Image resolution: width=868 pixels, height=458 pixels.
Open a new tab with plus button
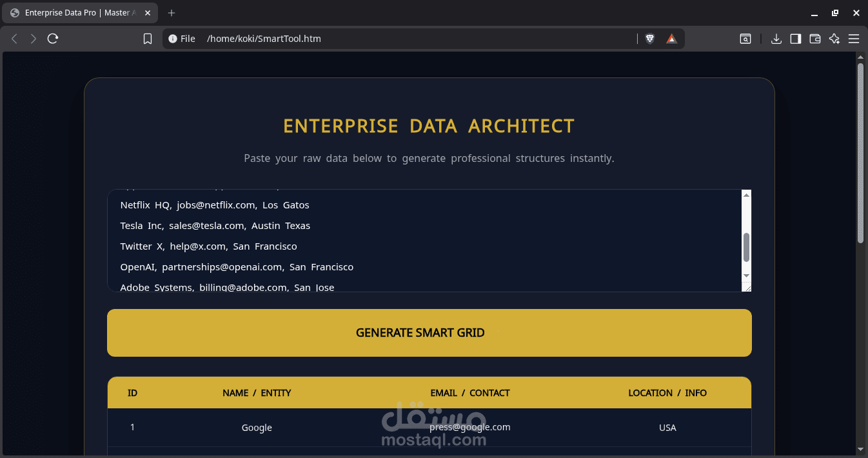coord(172,13)
